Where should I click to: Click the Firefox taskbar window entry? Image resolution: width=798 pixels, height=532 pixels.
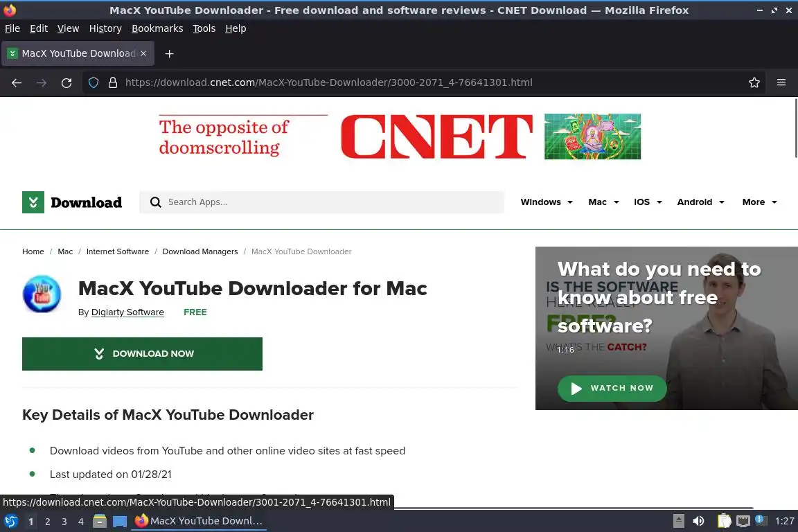199,521
